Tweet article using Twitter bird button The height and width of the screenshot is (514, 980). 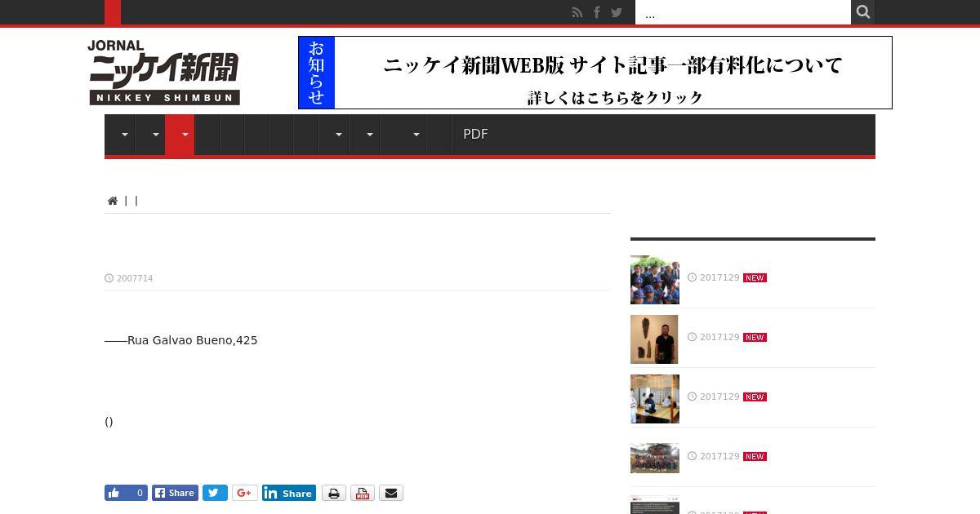tap(215, 493)
